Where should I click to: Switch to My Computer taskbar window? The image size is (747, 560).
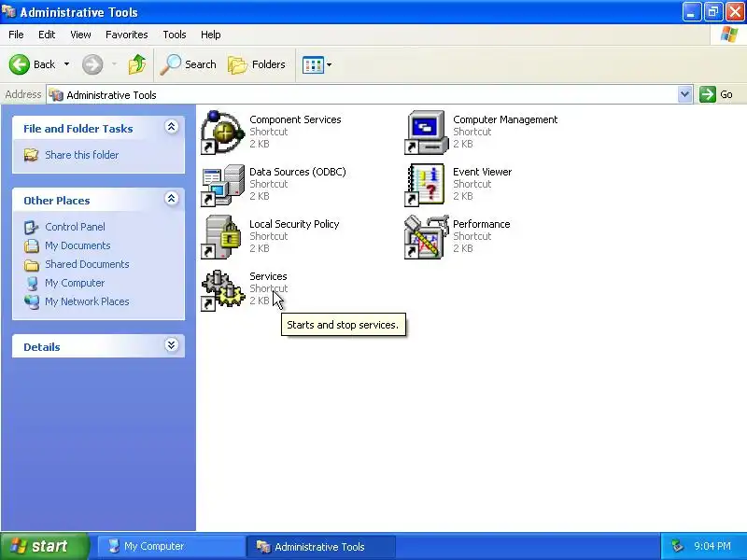point(171,546)
